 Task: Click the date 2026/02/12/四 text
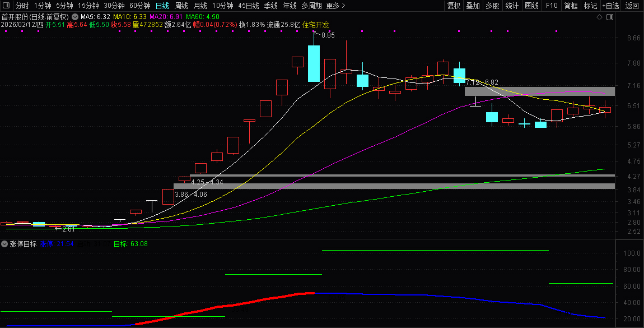click(x=22, y=25)
